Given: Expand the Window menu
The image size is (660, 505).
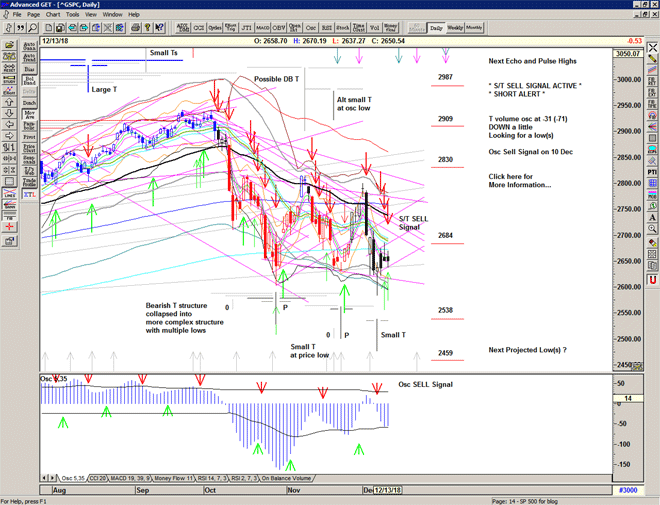Looking at the screenshot, I should point(112,15).
